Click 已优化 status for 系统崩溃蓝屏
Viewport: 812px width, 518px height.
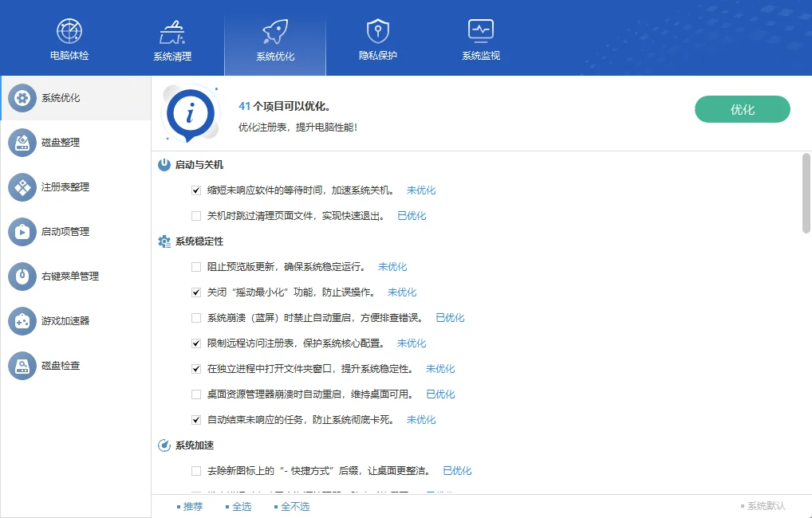[450, 318]
